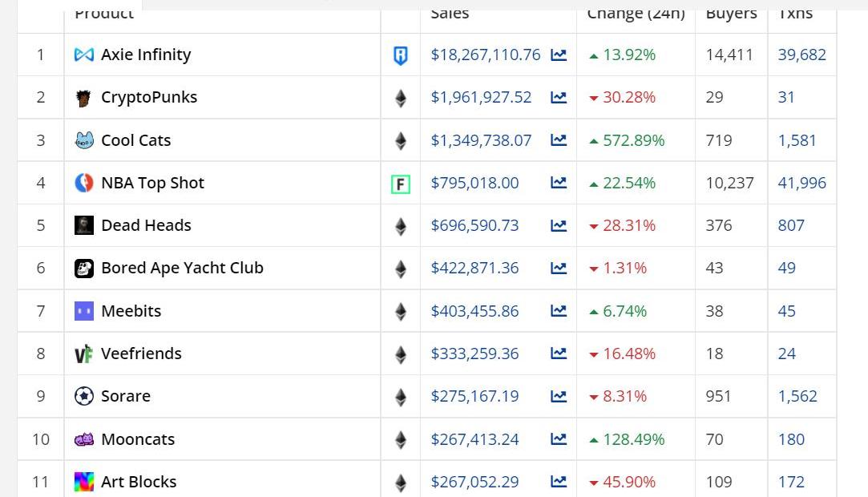The width and height of the screenshot is (868, 497).
Task: Open the Axie Infinity sales chart icon
Action: (559, 55)
